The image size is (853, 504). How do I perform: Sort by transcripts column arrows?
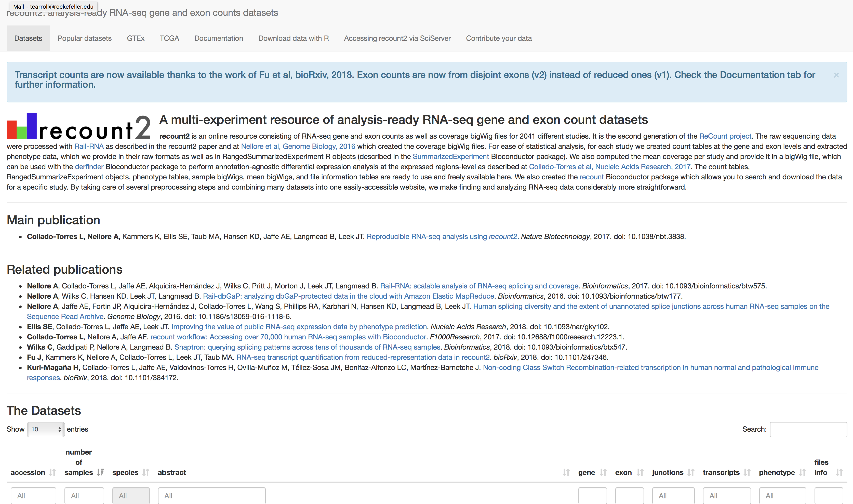[747, 472]
